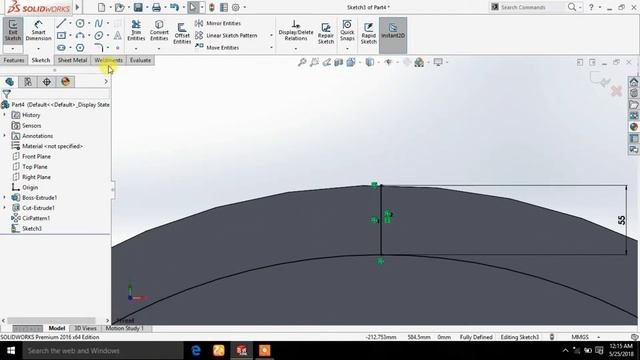
Task: Expand the Cut-Extrude1 feature
Action: click(x=4, y=208)
